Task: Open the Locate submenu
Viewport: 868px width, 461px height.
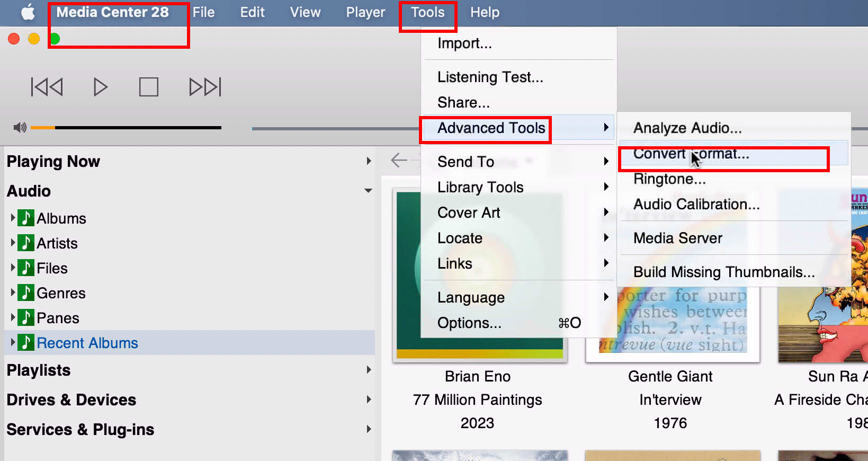Action: point(519,238)
